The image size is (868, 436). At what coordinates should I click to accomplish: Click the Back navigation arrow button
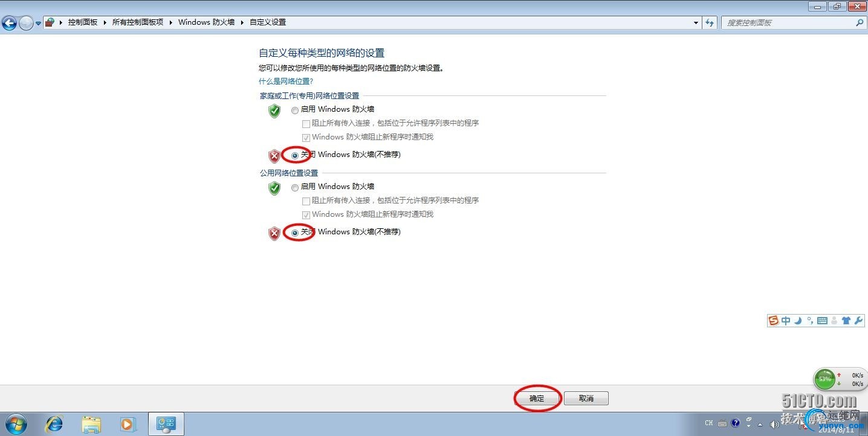pyautogui.click(x=9, y=23)
